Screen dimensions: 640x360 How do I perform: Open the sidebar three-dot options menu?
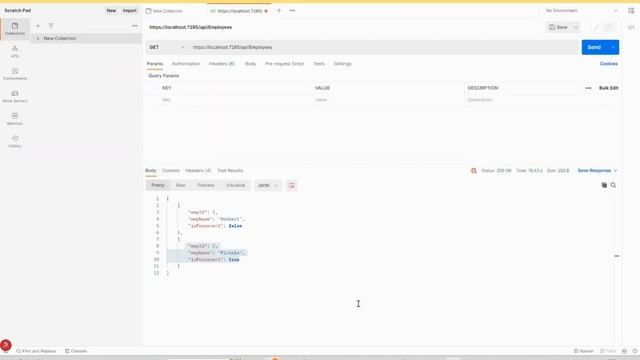click(135, 26)
